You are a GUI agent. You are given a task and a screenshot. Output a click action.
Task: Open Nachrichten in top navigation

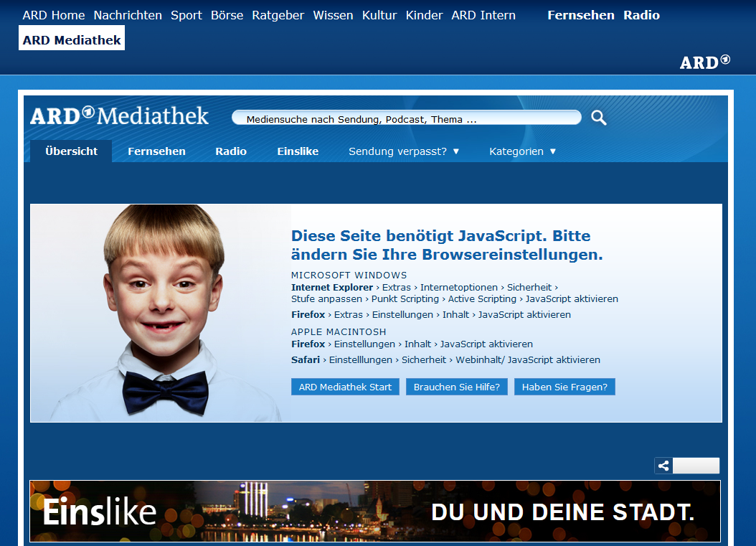(x=128, y=16)
